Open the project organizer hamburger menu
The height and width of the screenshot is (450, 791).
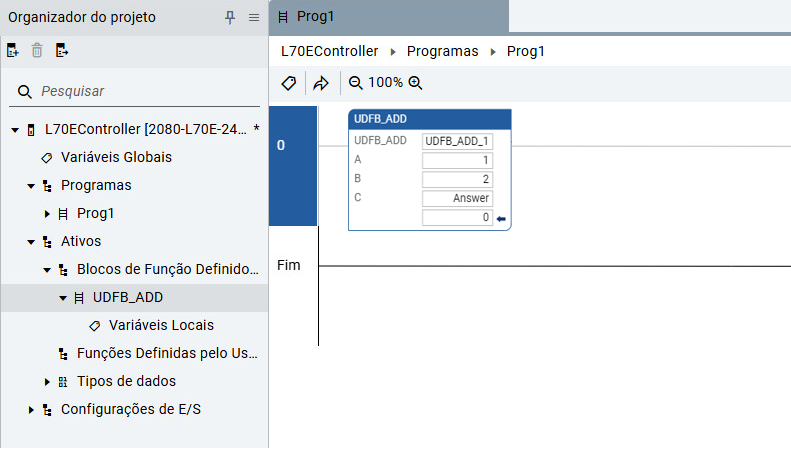[253, 17]
